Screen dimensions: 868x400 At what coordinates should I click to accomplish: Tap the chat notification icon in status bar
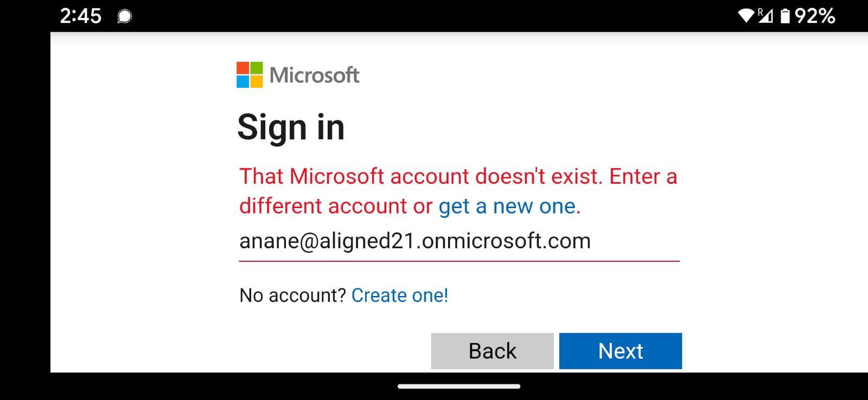point(125,16)
